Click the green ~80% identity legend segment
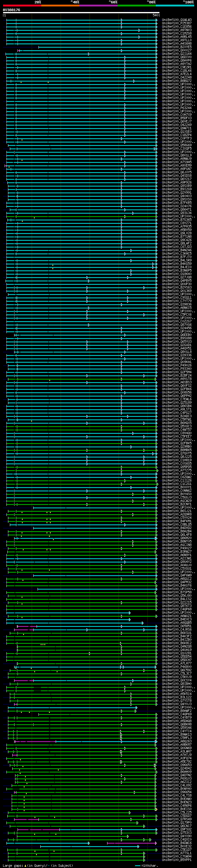The image size is (197, 868). coord(137,6)
